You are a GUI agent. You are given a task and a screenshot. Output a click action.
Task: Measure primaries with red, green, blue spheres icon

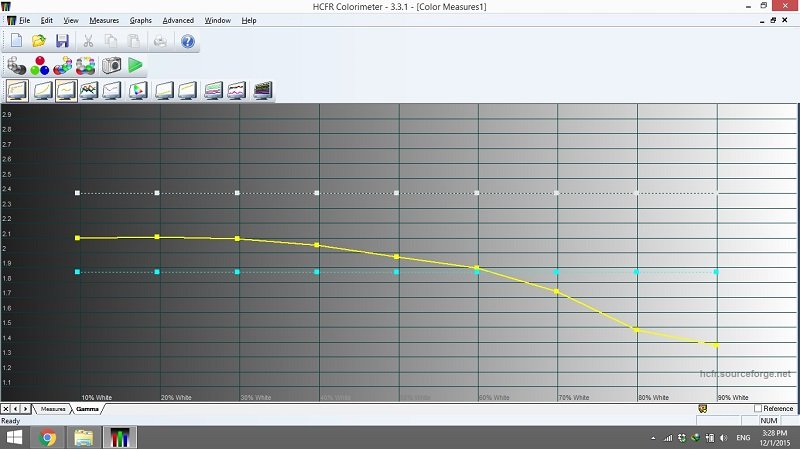[39, 66]
